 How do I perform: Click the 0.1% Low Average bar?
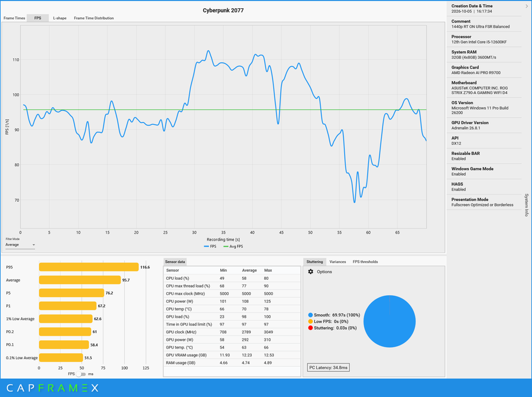click(x=61, y=357)
